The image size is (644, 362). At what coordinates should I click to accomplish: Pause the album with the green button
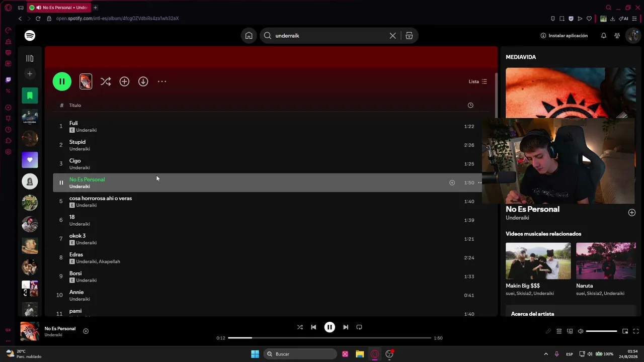62,81
